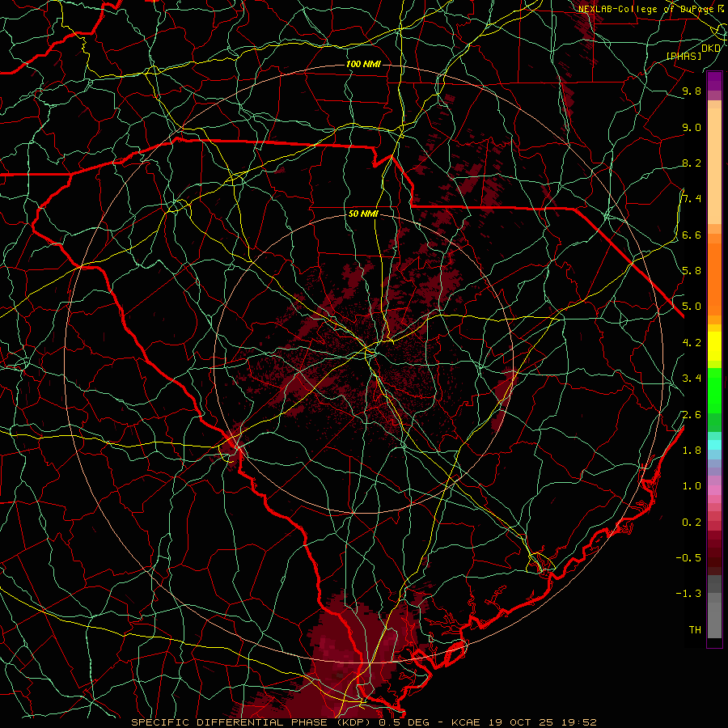Click the 1.0 value on the color scale
Image resolution: width=728 pixels, height=728 pixels.
tap(692, 486)
